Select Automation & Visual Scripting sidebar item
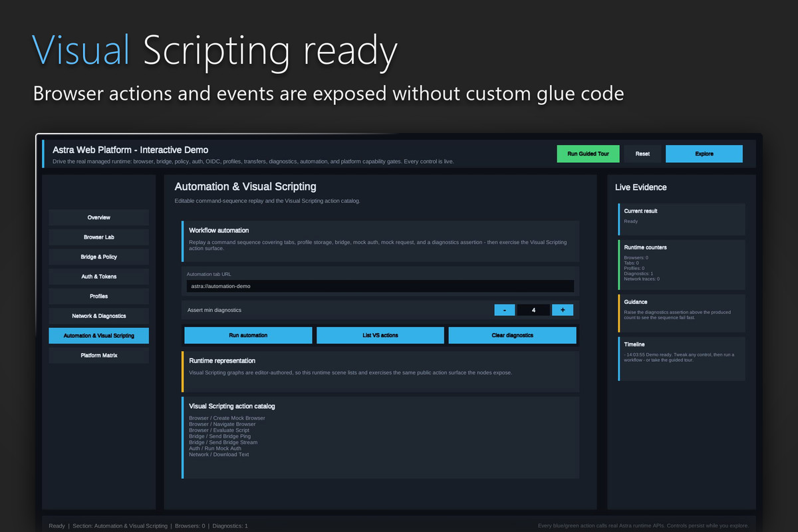This screenshot has width=798, height=532. click(x=99, y=336)
